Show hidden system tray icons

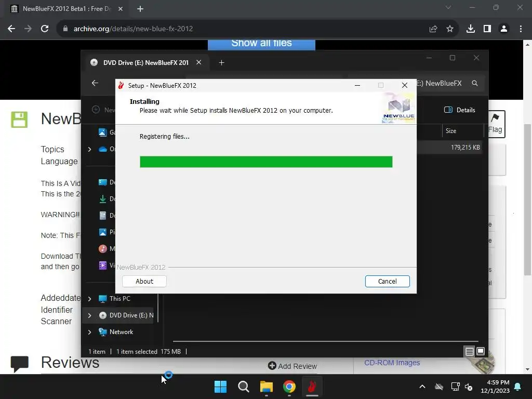click(x=422, y=387)
